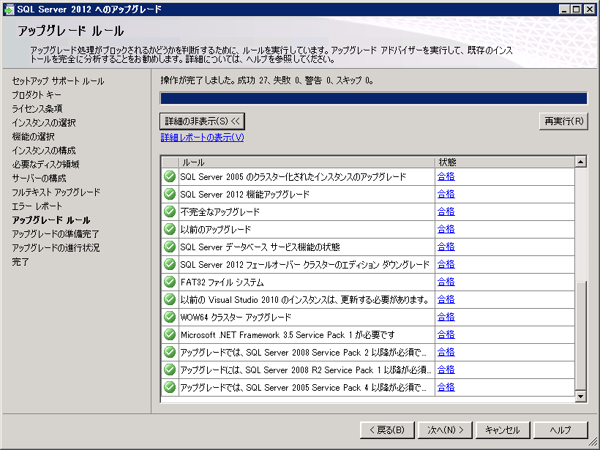600x450 pixels.
Task: Click green check icon beside FAT32 ファイル システム
Action: click(170, 282)
